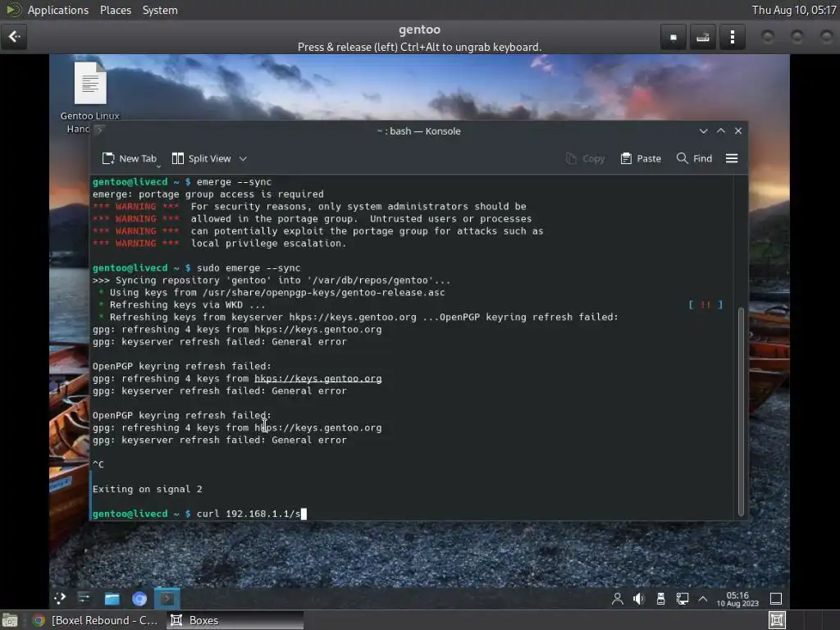Open the System menu
Viewport: 840px width, 630px height.
pyautogui.click(x=160, y=10)
